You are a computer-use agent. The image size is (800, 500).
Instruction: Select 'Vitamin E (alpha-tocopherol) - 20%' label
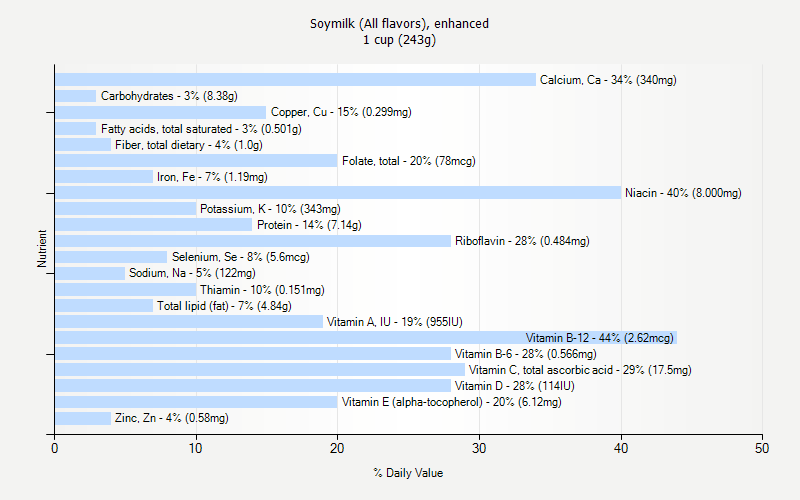click(452, 402)
